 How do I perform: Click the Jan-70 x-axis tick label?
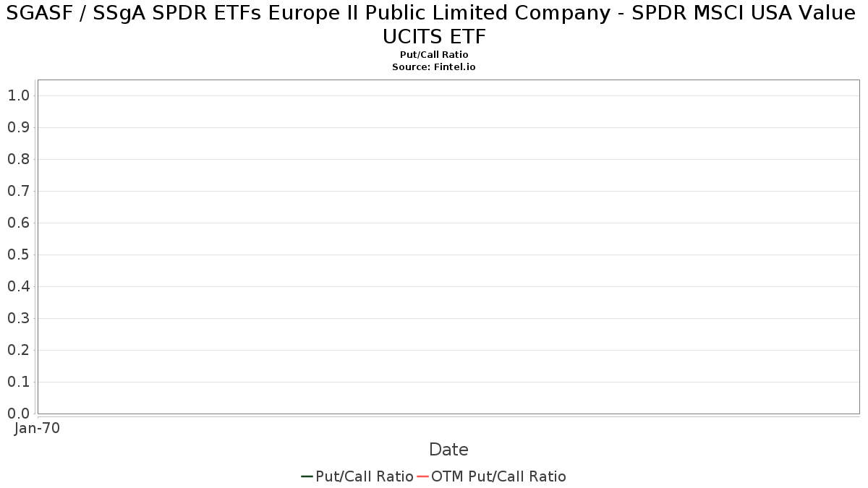[38, 428]
